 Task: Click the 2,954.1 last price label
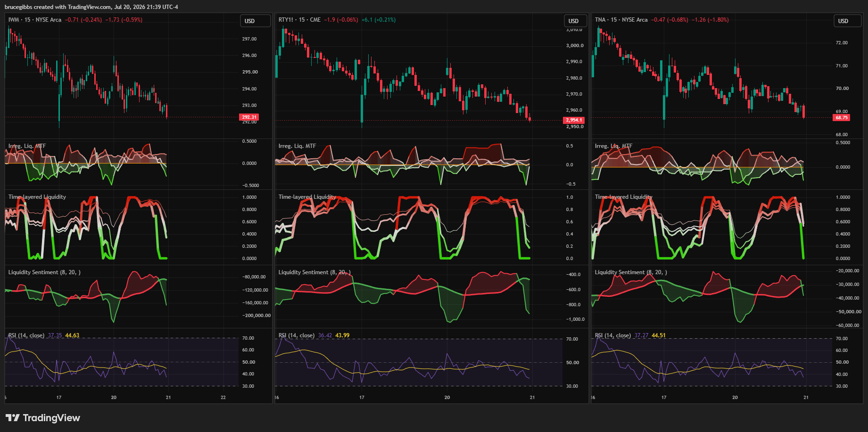click(x=574, y=120)
